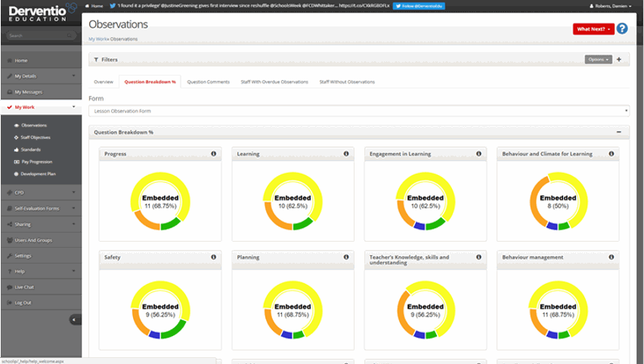Screen dimensions: 644x364
Task: Open Staff Objectives under My Work
Action: (36, 137)
